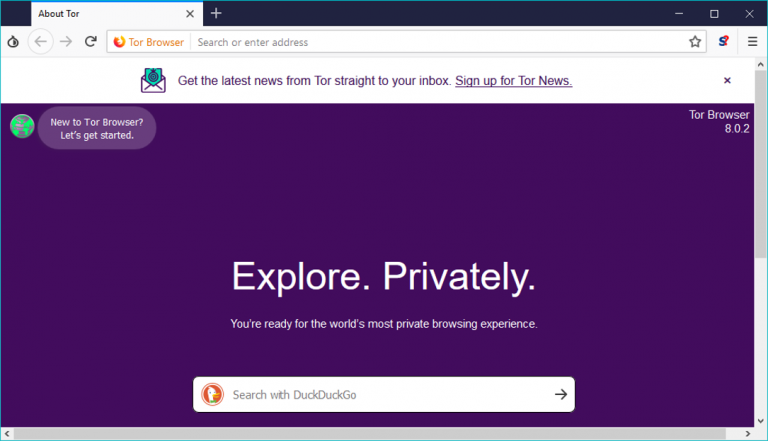Click the DuckDuckGo logo in search box
Image resolution: width=768 pixels, height=441 pixels.
[x=213, y=394]
